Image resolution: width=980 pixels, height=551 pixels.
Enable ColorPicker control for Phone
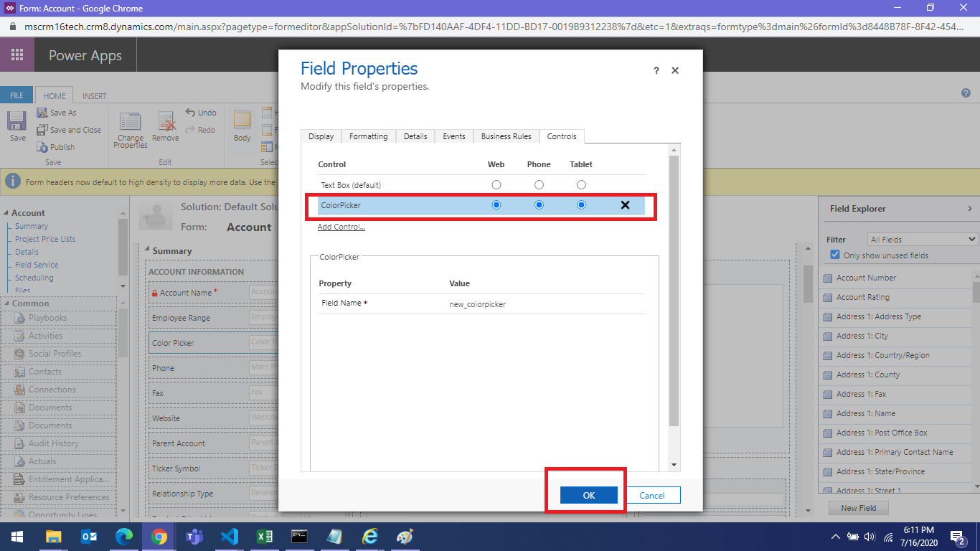[x=539, y=204]
